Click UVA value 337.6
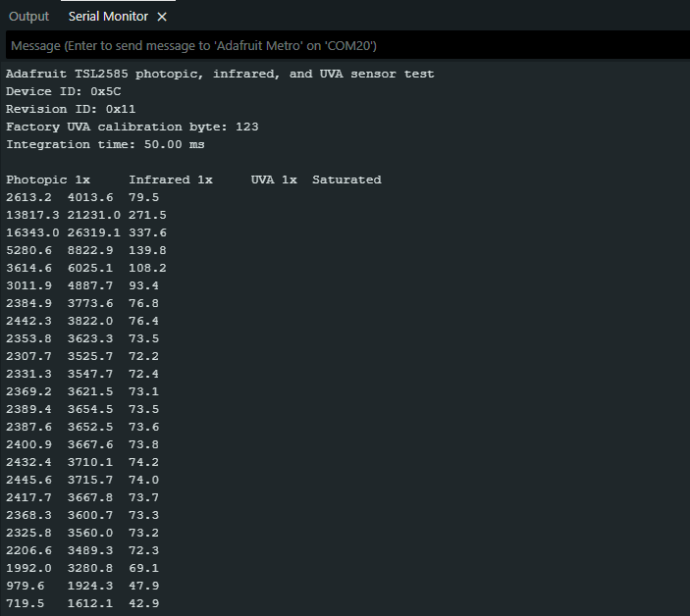The image size is (690, 616). (147, 232)
